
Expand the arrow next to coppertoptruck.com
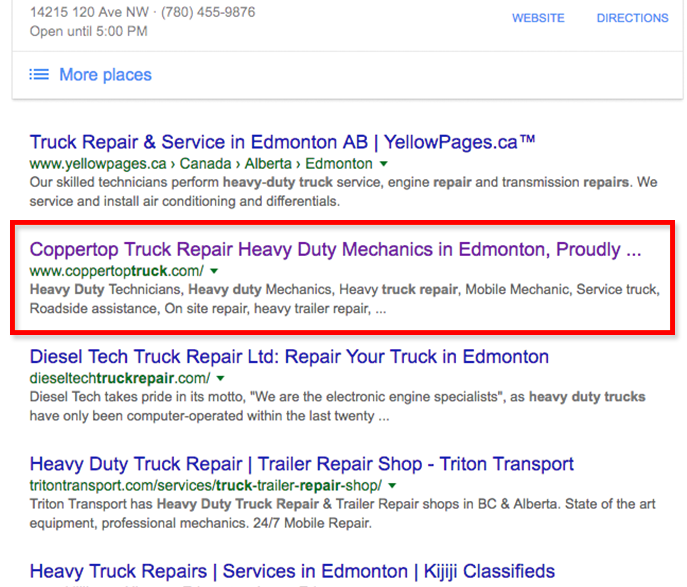[x=213, y=271]
